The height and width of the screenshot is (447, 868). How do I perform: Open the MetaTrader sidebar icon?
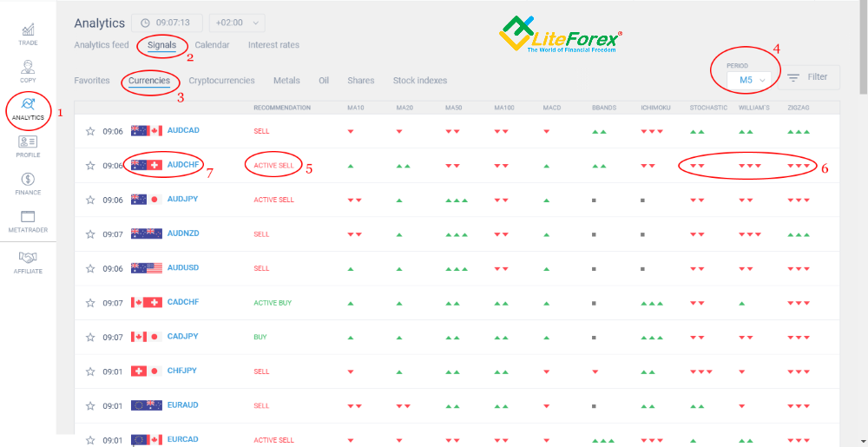click(28, 221)
